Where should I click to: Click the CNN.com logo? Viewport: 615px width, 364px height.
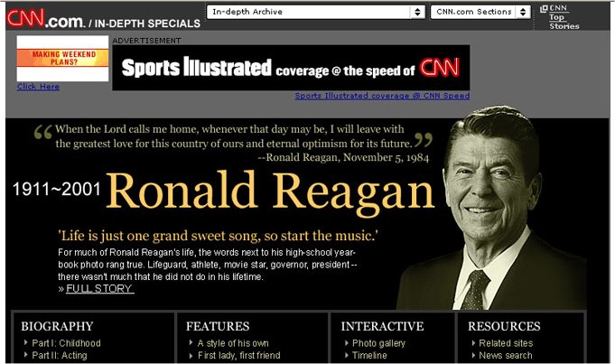45,16
